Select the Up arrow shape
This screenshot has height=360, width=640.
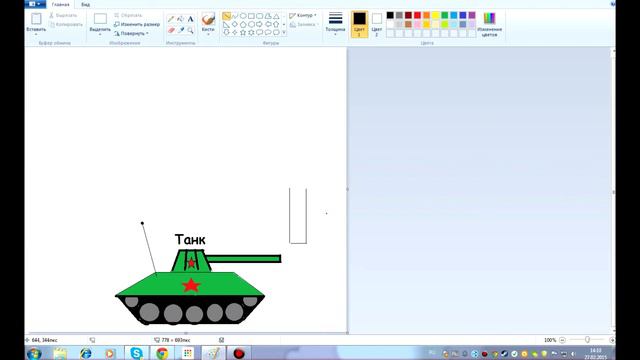pyautogui.click(x=276, y=24)
